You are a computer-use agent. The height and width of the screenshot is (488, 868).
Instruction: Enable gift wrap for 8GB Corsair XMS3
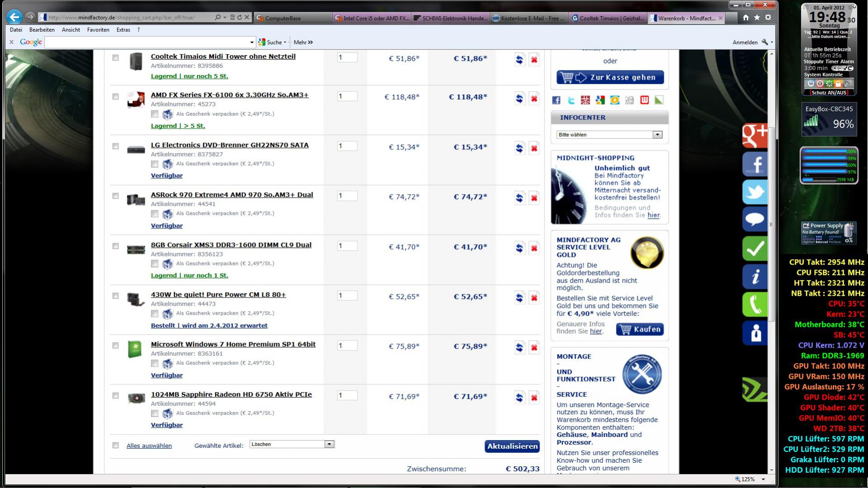point(155,264)
